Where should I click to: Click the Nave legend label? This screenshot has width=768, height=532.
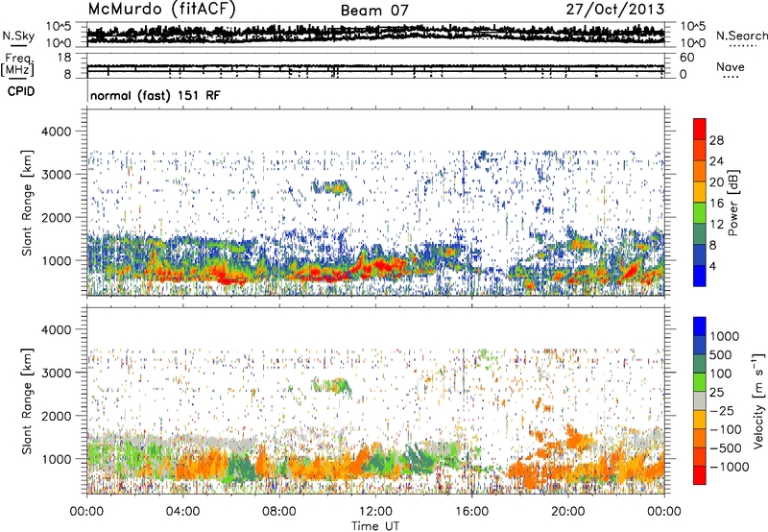pyautogui.click(x=731, y=67)
